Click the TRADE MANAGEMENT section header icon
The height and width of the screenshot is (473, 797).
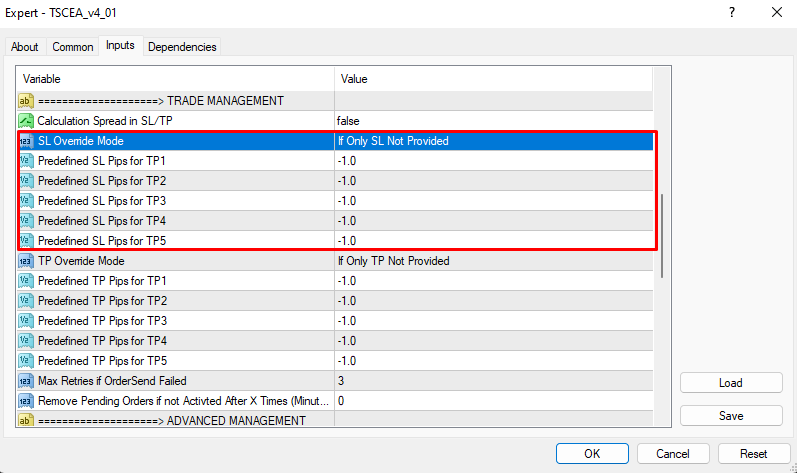click(27, 101)
